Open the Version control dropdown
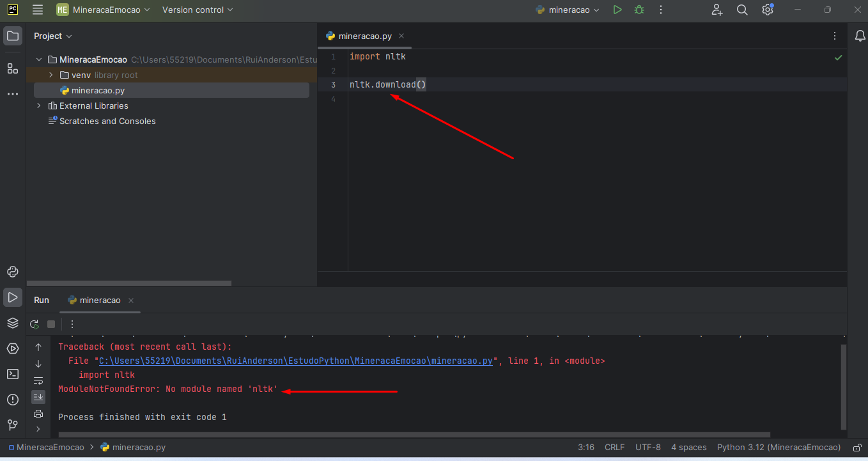Image resolution: width=868 pixels, height=461 pixels. (198, 10)
